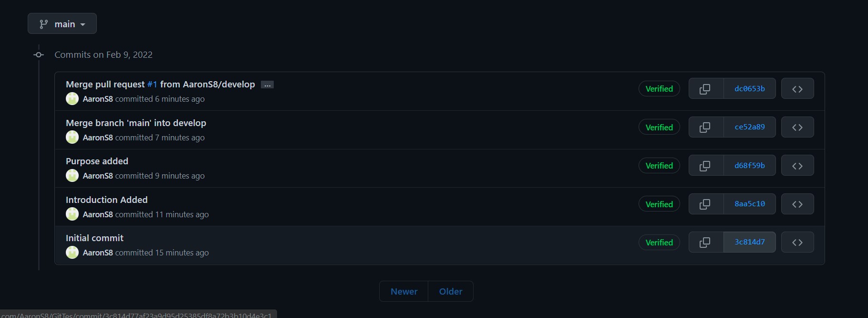
Task: Click the Older pagination button
Action: [x=450, y=291]
